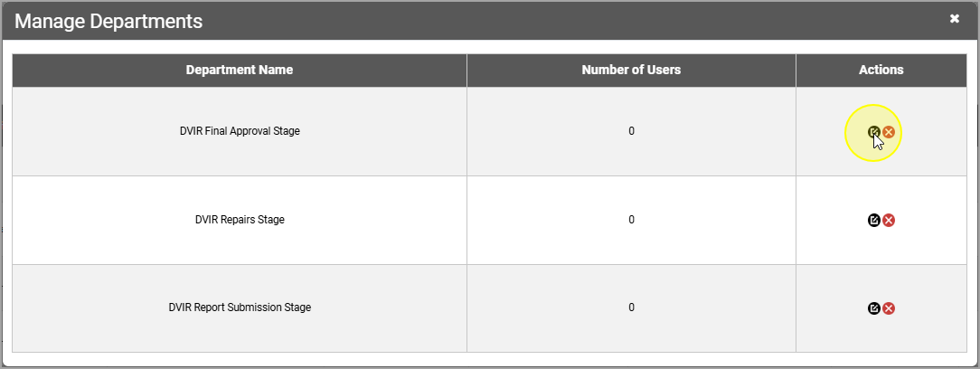Delete the DVIR Repairs Stage department
The height and width of the screenshot is (369, 980).
(889, 220)
